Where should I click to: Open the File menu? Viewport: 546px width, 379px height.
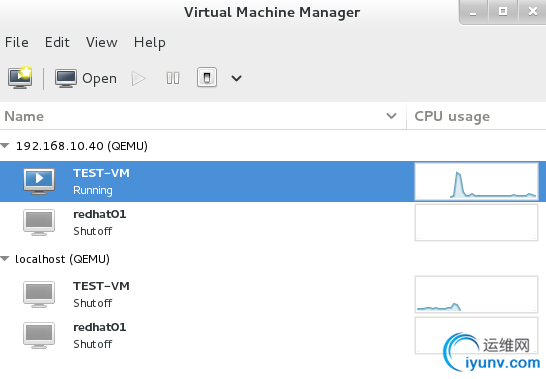click(x=17, y=42)
